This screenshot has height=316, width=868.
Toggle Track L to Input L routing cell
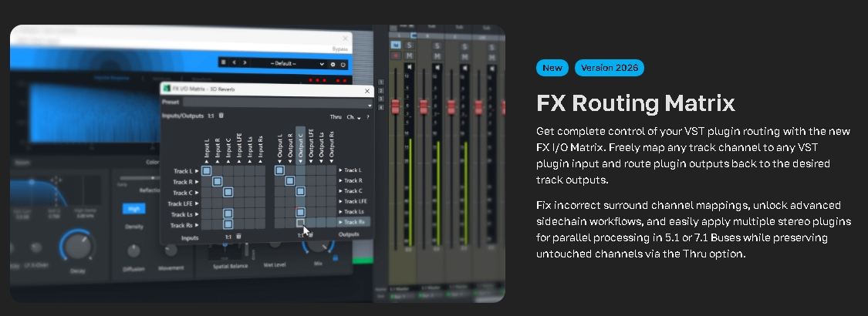pos(207,170)
